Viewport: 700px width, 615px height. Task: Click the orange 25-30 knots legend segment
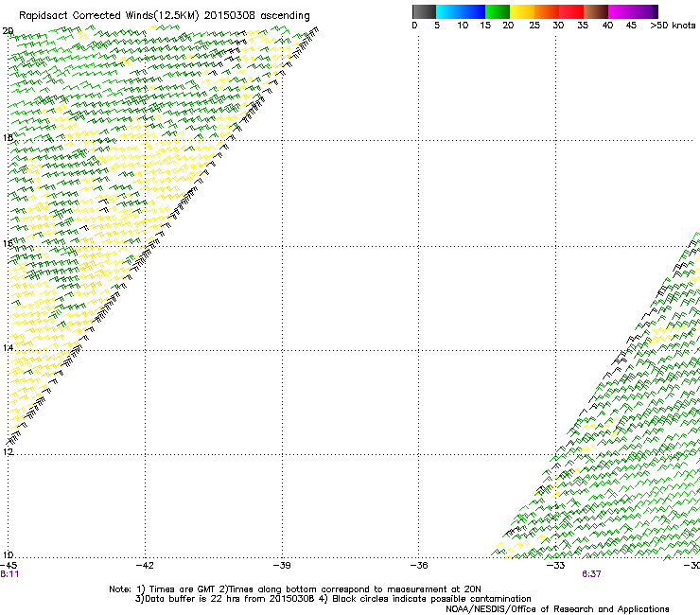point(547,11)
